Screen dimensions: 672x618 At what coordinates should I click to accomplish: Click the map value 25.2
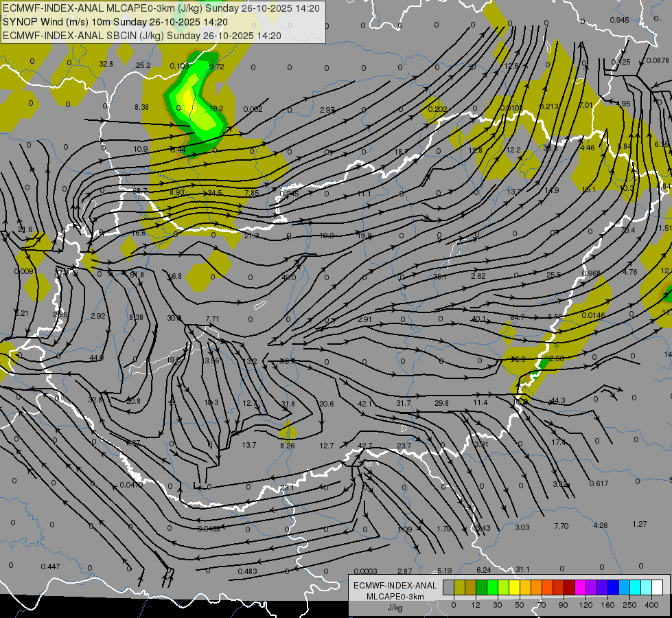coord(143,65)
